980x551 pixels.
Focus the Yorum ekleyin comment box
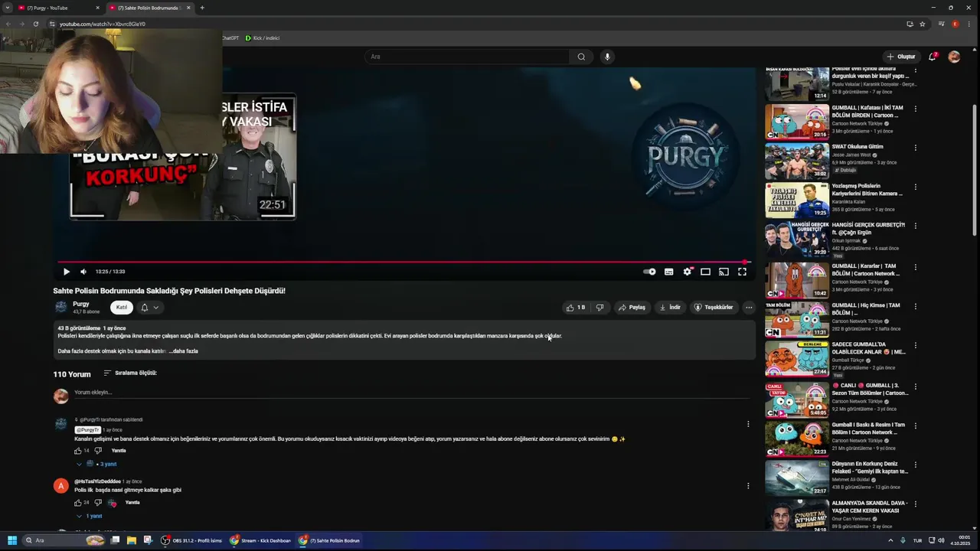(411, 393)
